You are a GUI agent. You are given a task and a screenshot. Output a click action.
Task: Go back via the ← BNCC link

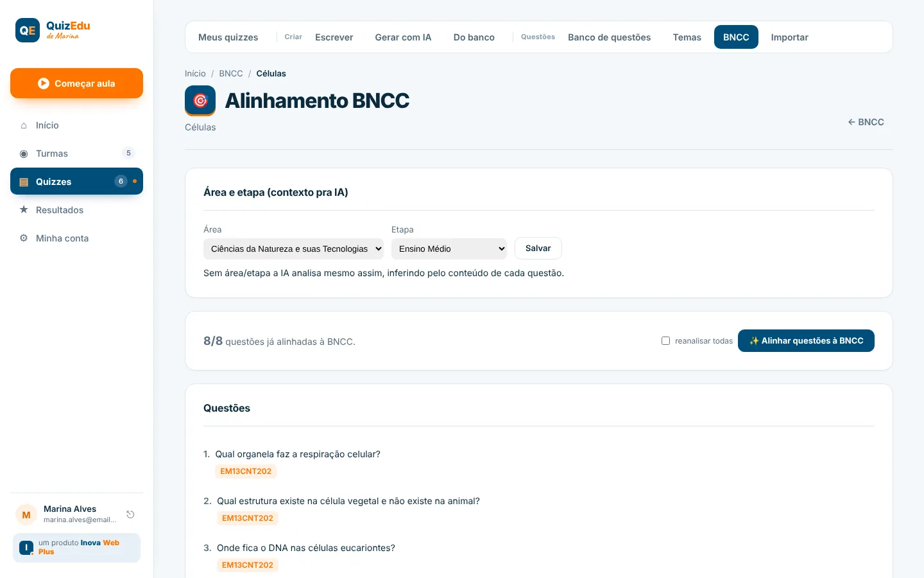point(866,122)
